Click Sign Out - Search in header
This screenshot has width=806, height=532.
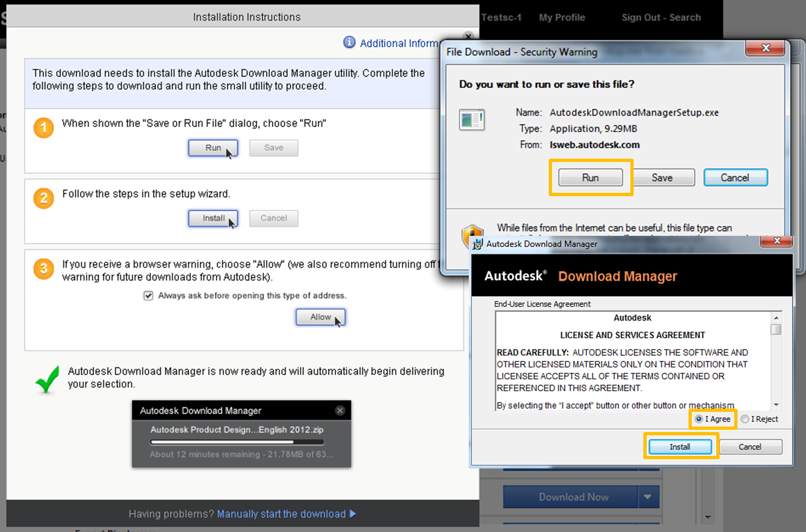(x=661, y=17)
